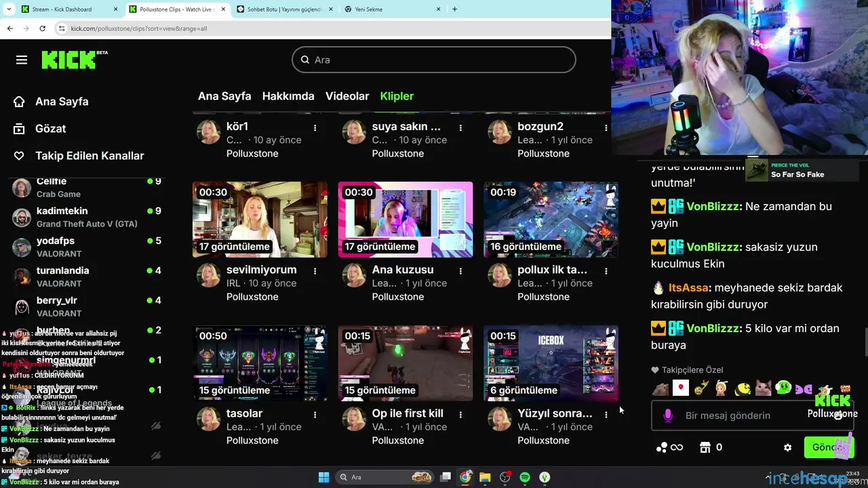
Task: Open options menu for Ana kuzusu clip
Action: tap(460, 270)
